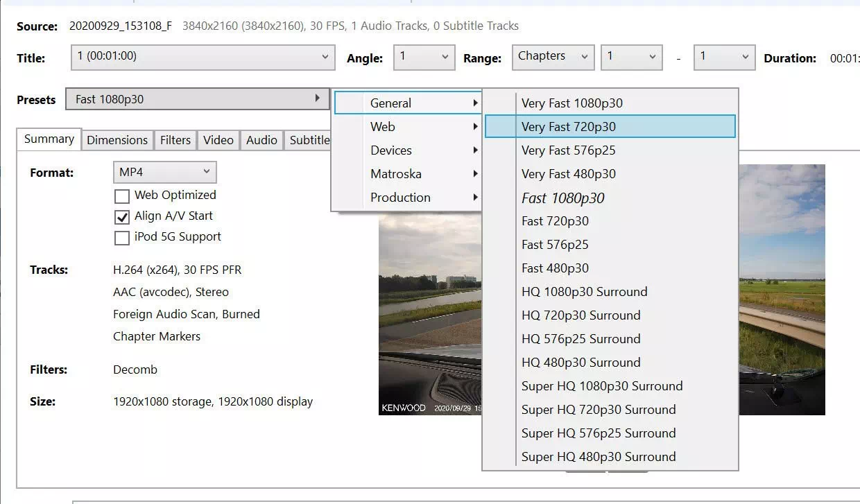Image resolution: width=860 pixels, height=504 pixels.
Task: Expand the General presets submenu
Action: [x=409, y=103]
